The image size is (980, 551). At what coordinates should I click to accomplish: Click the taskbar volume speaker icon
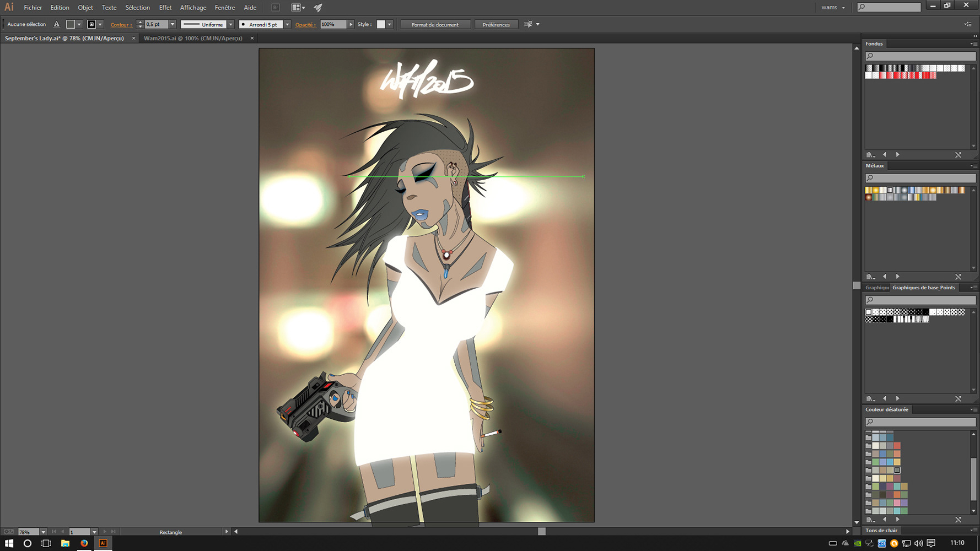(918, 543)
